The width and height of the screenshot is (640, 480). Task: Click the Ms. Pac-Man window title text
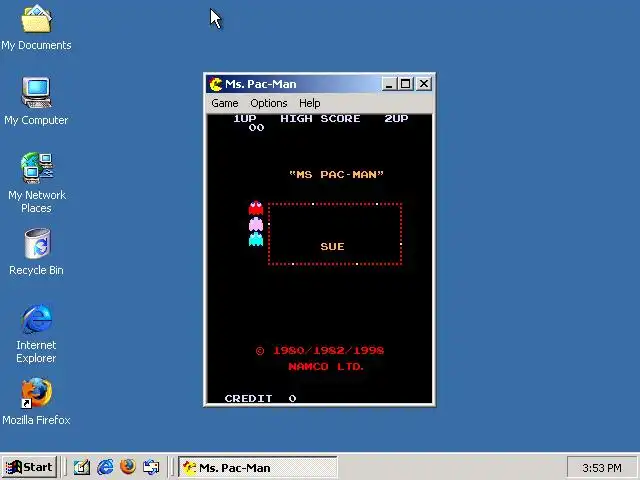tap(261, 84)
